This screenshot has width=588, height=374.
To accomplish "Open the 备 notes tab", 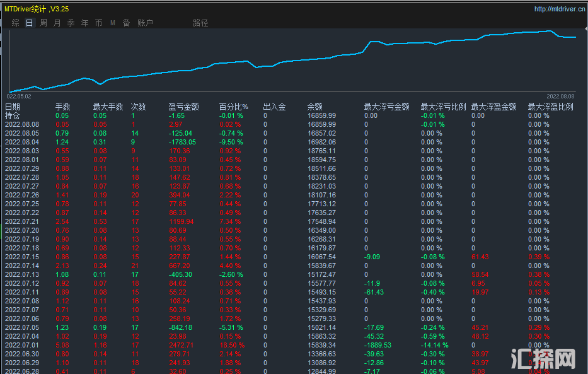I will (x=126, y=23).
